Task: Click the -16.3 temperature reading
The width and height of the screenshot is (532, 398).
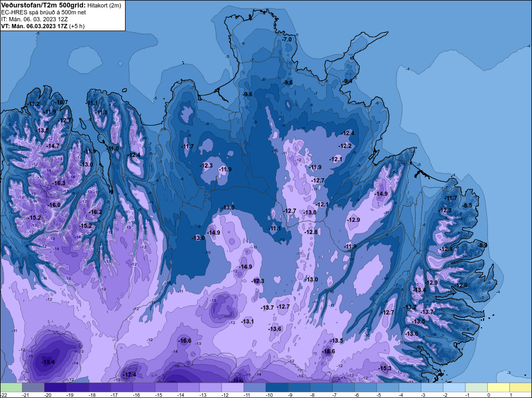Action: point(59,183)
